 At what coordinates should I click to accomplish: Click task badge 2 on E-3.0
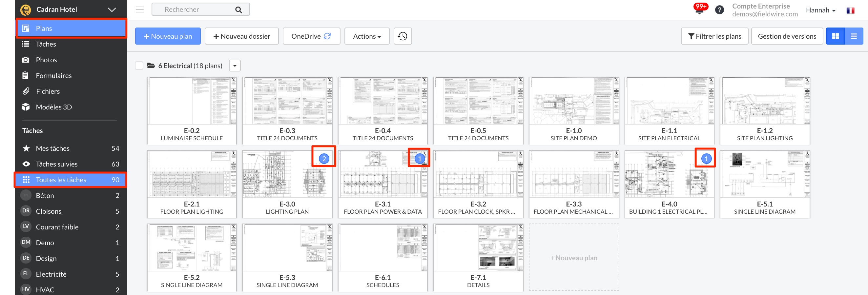[x=324, y=159]
